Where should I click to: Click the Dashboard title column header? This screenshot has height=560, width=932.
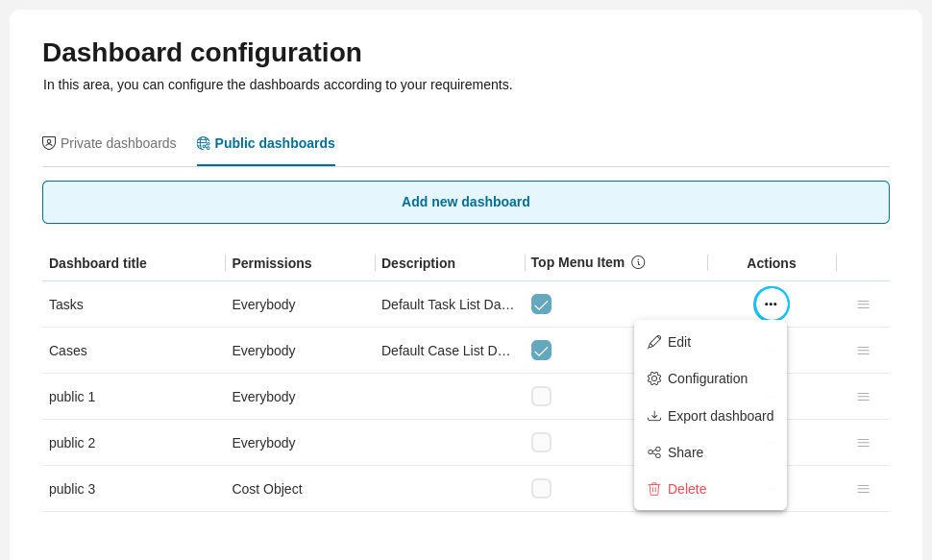[x=97, y=262]
